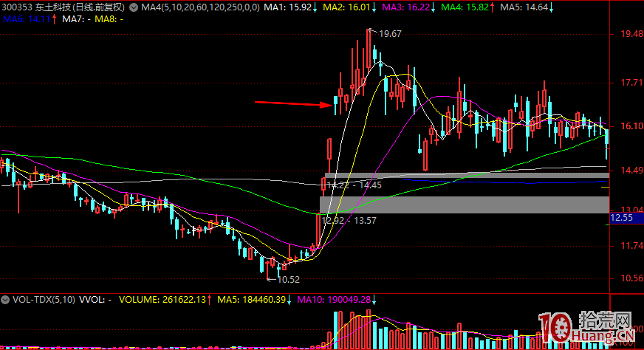The image size is (644, 350).
Task: Click the lower thick gray gap band
Action: (465, 205)
